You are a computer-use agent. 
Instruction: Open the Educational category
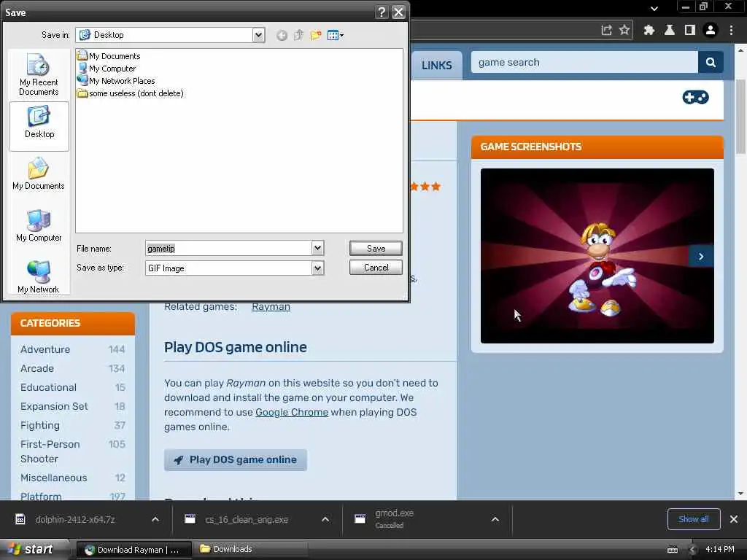point(48,388)
